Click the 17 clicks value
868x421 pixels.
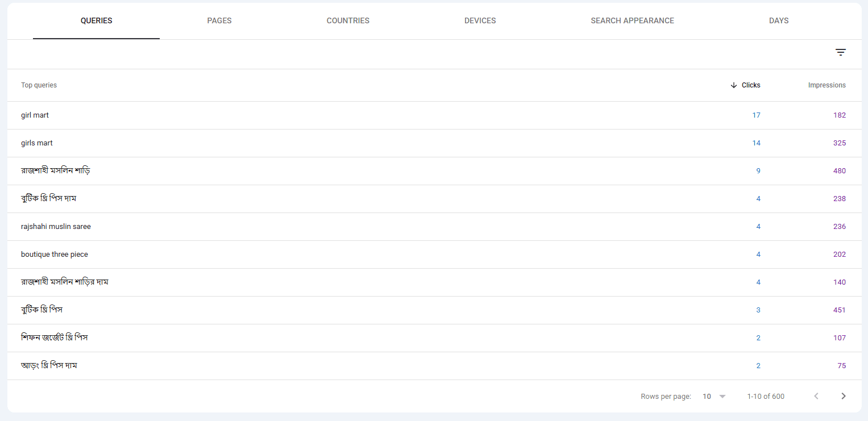click(756, 115)
